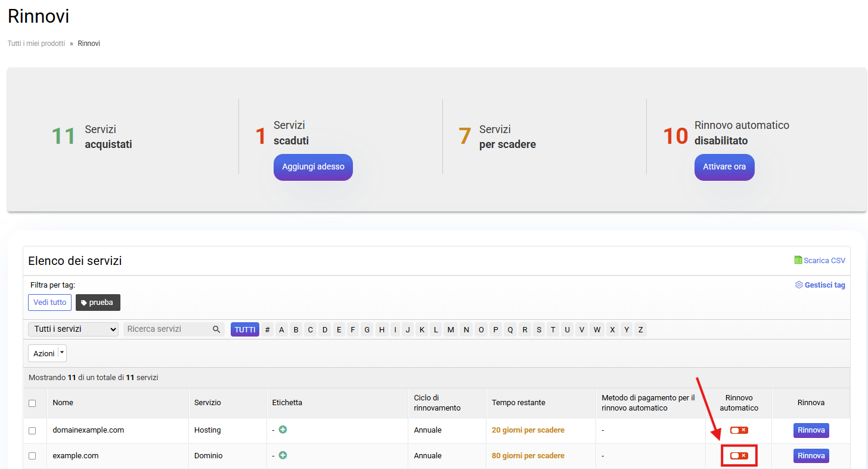Click the search magnifier icon

pyautogui.click(x=216, y=329)
